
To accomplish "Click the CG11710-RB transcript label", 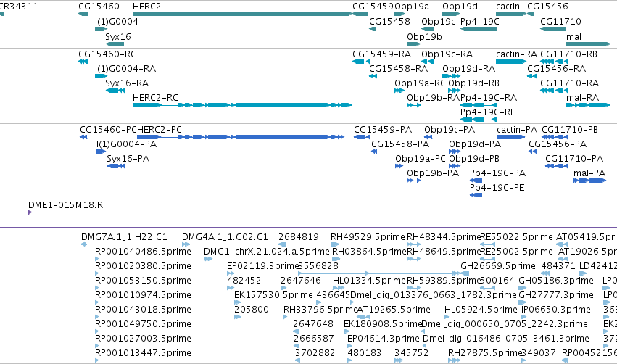I will tap(568, 54).
